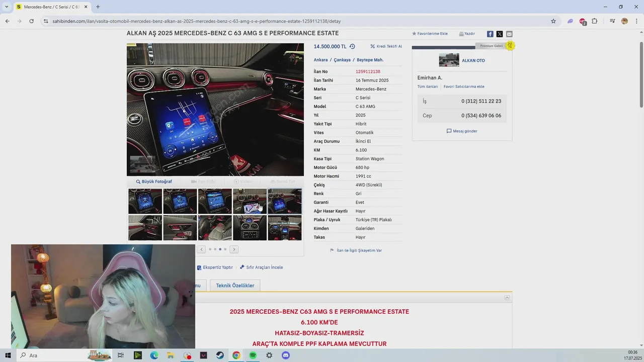This screenshot has height=362, width=644.
Task: Open Steam from taskbar
Action: (x=220, y=355)
